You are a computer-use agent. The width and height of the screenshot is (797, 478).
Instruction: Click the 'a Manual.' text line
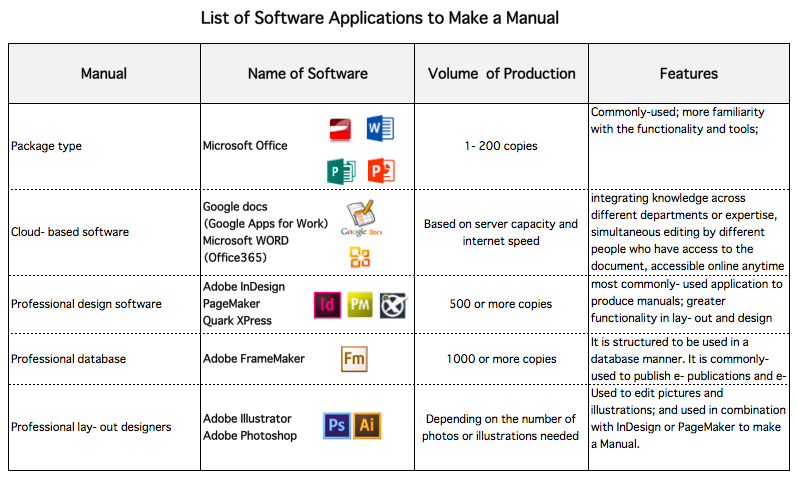pyautogui.click(x=615, y=444)
